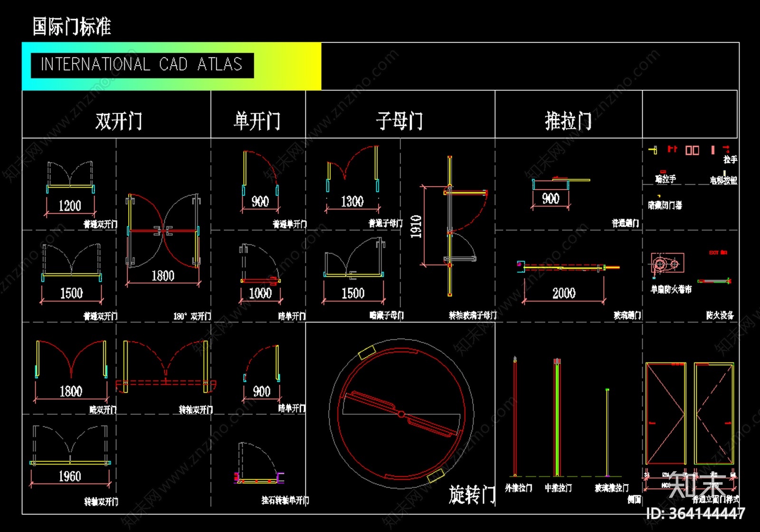The width and height of the screenshot is (760, 532).
Task: Open the 推拉门 column header
Action: click(568, 120)
